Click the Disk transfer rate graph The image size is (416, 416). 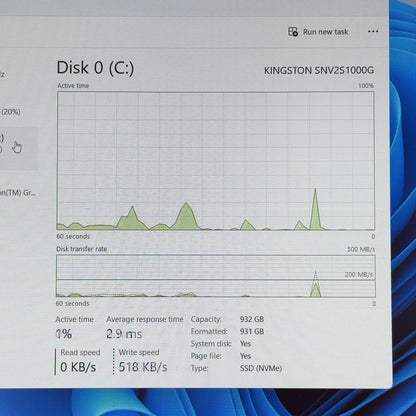pyautogui.click(x=216, y=276)
